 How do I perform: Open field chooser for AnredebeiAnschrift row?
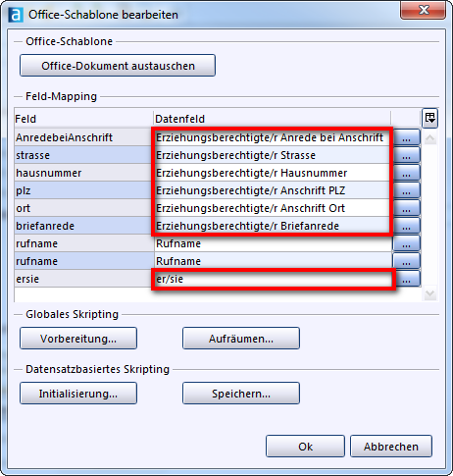tap(406, 137)
